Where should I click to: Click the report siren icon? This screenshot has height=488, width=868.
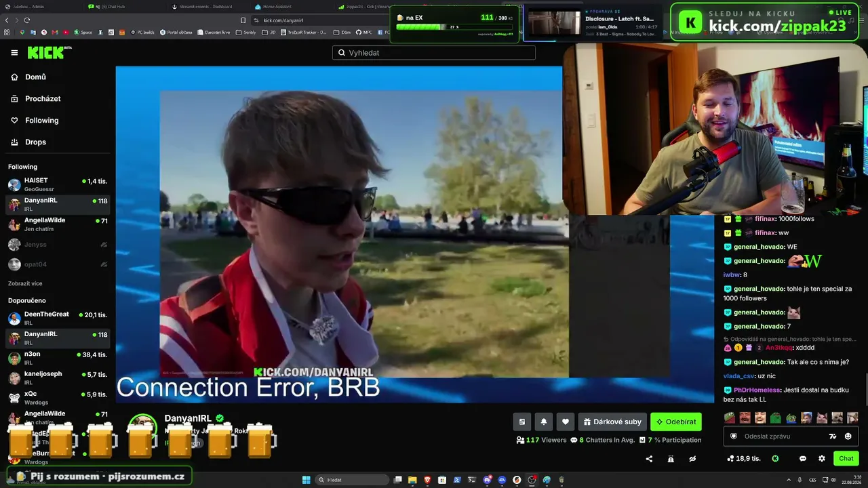coord(671,459)
